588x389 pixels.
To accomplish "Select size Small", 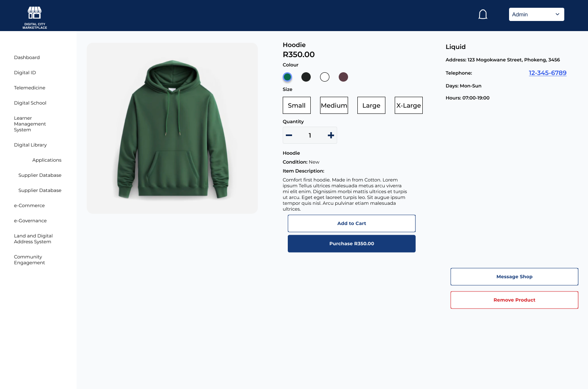I will (x=297, y=105).
